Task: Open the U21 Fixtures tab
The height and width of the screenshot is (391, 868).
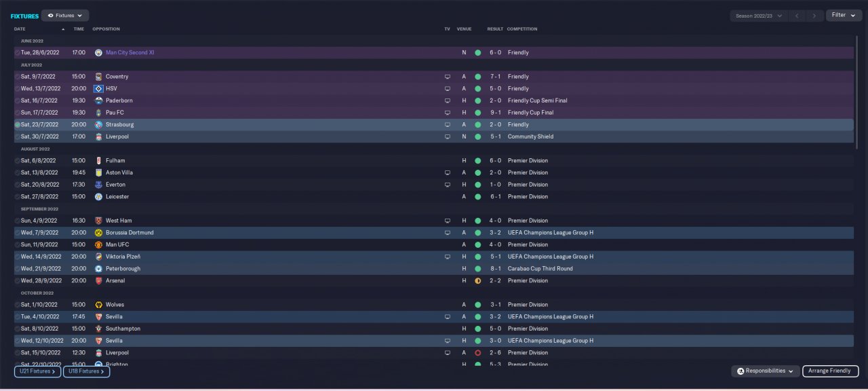Action: point(38,371)
